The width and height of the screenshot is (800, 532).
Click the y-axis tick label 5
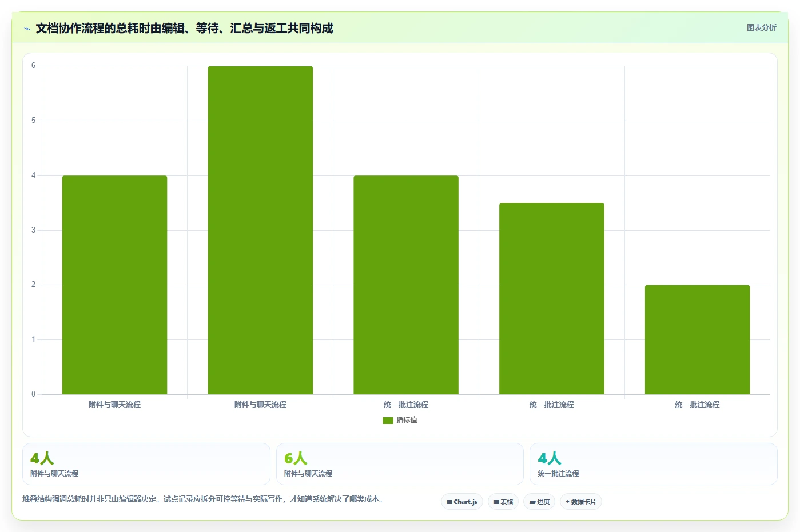[33, 121]
